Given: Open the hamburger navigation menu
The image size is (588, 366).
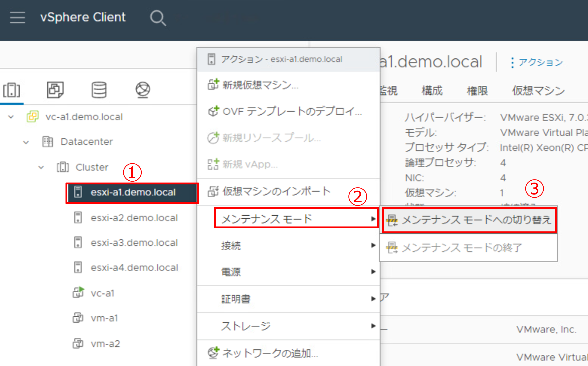Looking at the screenshot, I should tap(18, 18).
